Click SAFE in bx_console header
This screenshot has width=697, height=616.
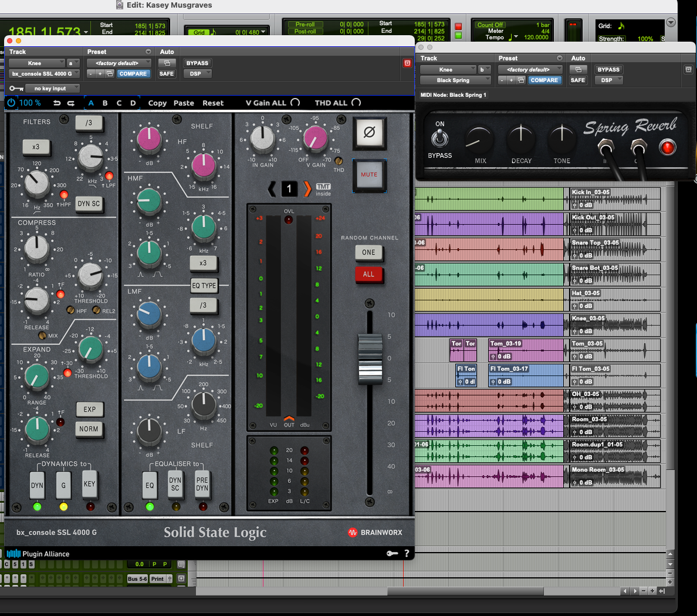(x=167, y=74)
